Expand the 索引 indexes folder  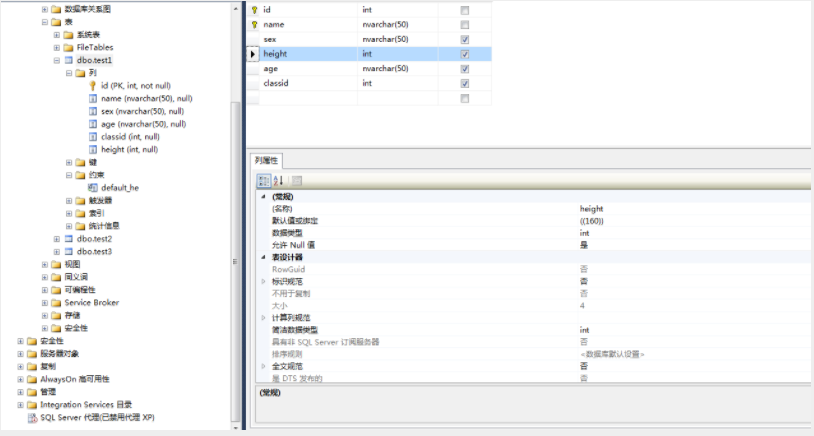pyautogui.click(x=69, y=213)
